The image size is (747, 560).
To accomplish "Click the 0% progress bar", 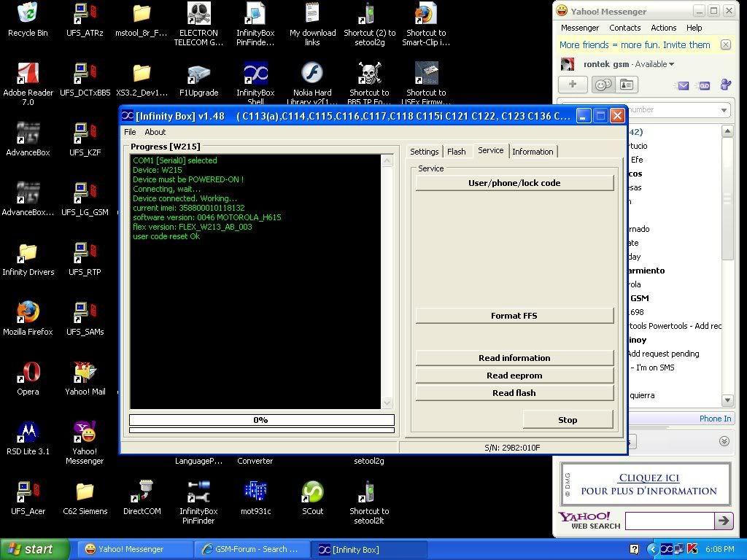I will (x=262, y=419).
